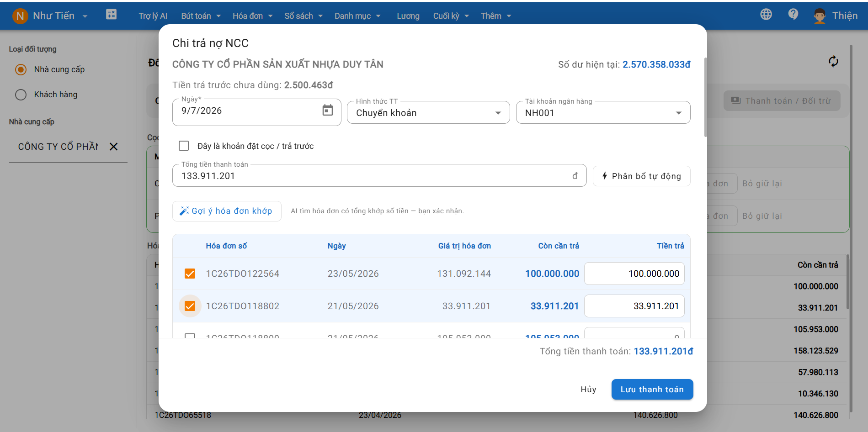Clear the selected supplier with the X icon
Viewport: 868px width, 432px height.
[x=114, y=147]
